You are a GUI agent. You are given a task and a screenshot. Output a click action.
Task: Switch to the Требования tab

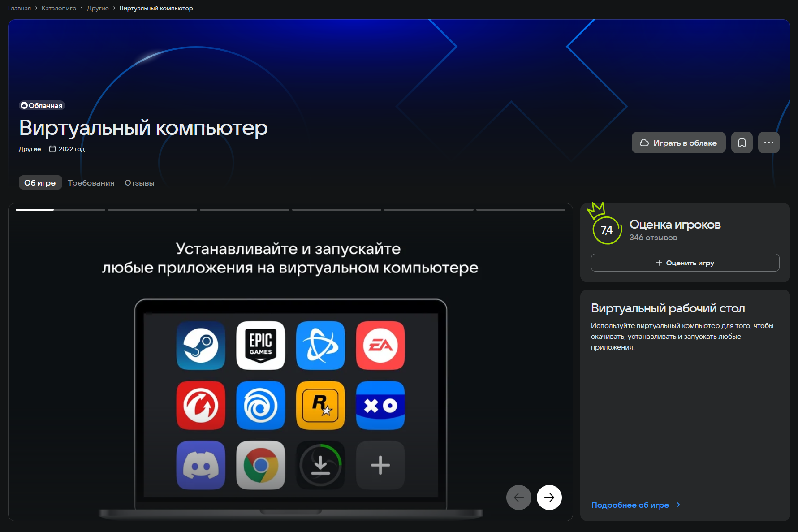click(x=91, y=183)
